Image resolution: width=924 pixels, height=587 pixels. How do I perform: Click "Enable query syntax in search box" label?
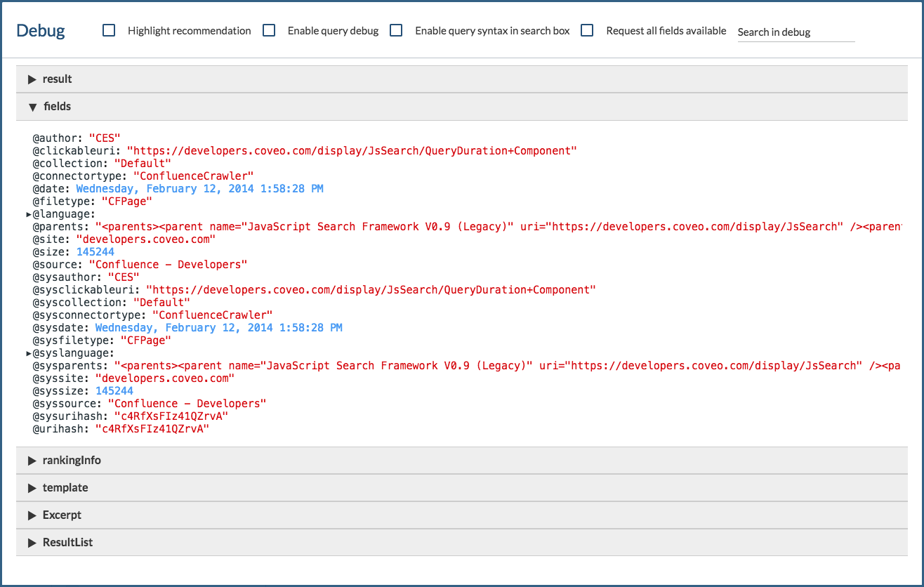(x=492, y=31)
